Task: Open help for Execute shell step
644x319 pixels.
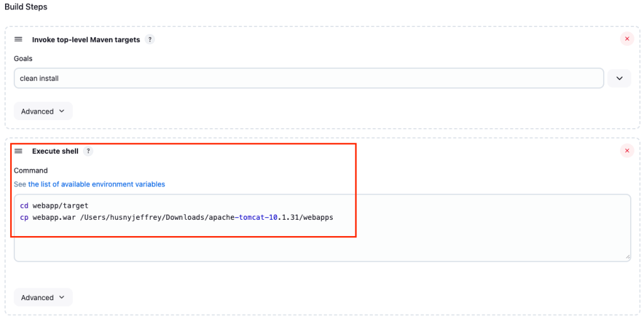Action: (88, 151)
